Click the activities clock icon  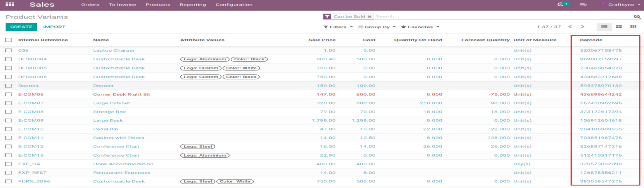pos(560,5)
